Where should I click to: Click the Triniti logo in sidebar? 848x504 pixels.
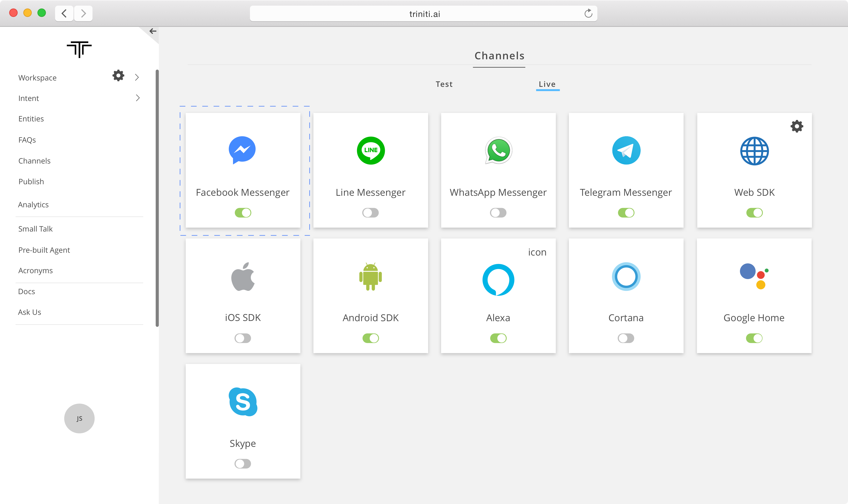tap(79, 50)
